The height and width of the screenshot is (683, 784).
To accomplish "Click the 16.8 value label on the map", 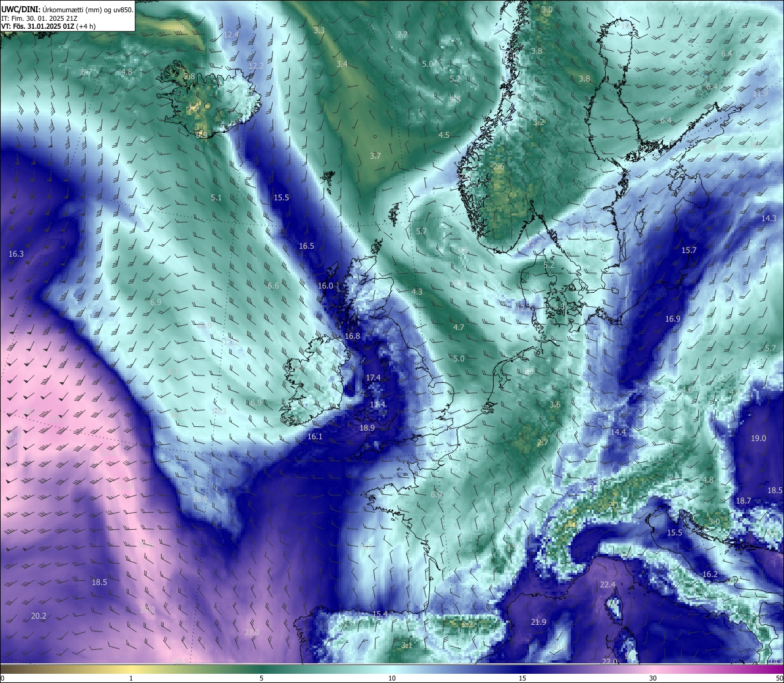I will (x=352, y=336).
